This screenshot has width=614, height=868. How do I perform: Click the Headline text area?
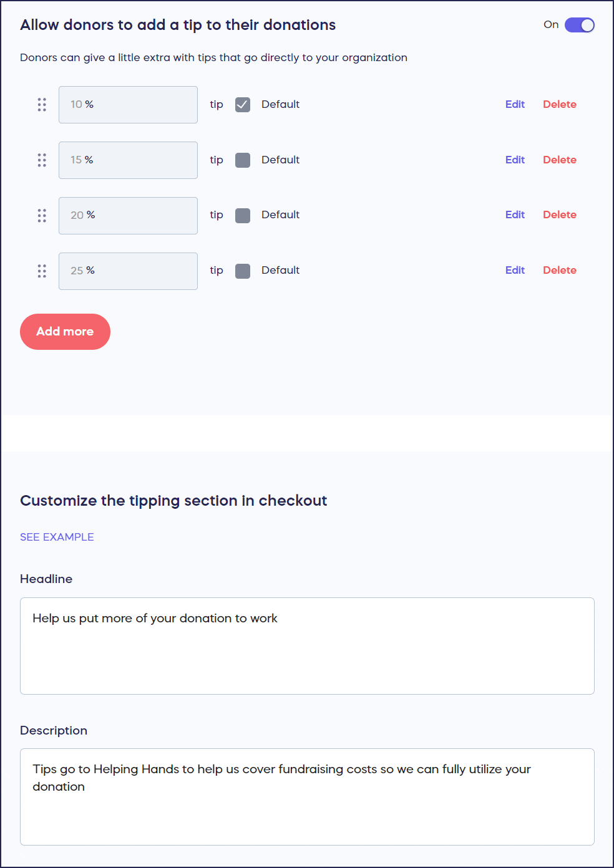[307, 645]
